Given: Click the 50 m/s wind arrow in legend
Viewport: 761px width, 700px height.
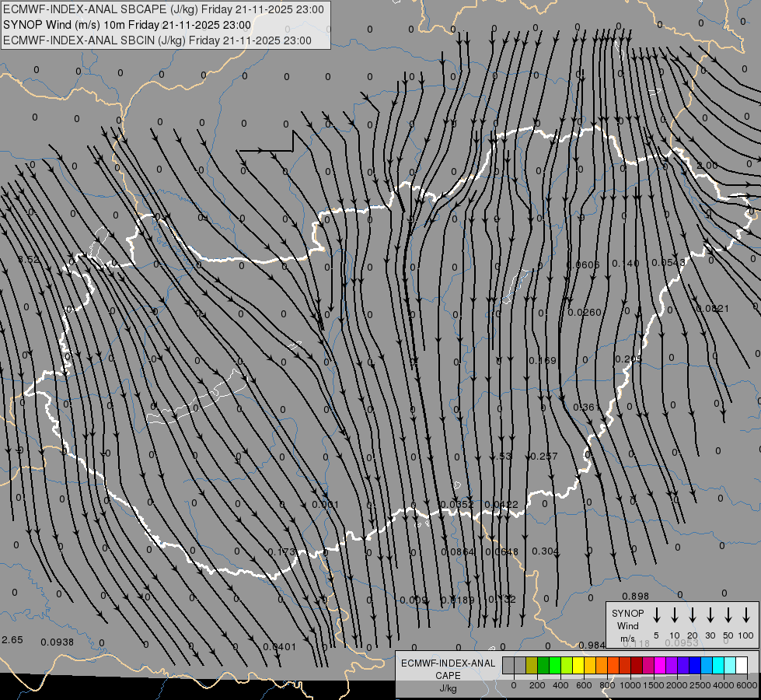Looking at the screenshot, I should coord(728,615).
